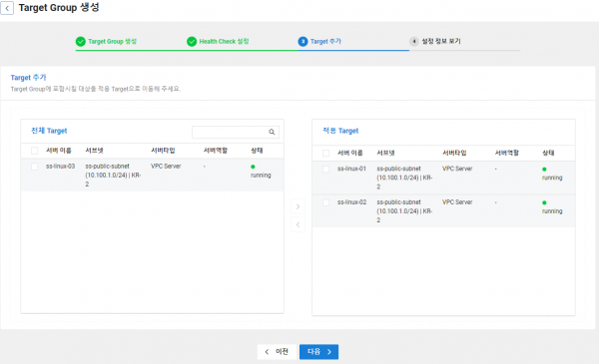Click step 4 circle icon for 설정 정보 보기
Image resolution: width=599 pixels, height=364 pixels.
[414, 41]
